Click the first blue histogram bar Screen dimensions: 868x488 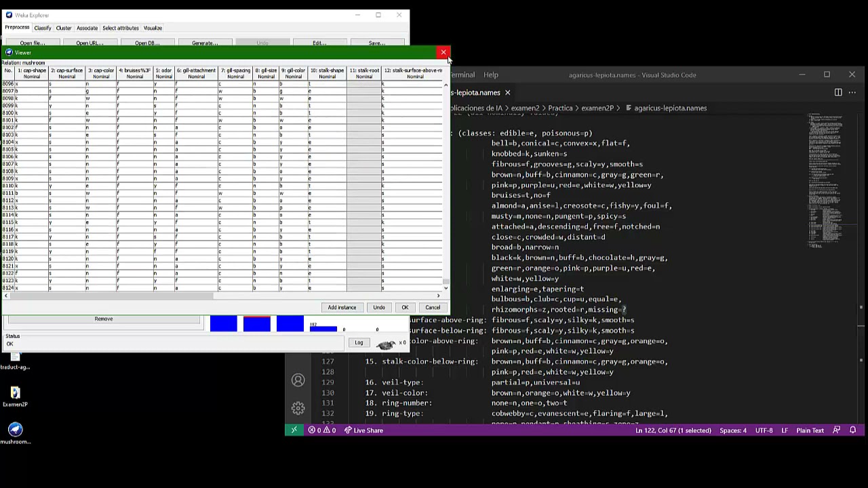click(x=223, y=324)
